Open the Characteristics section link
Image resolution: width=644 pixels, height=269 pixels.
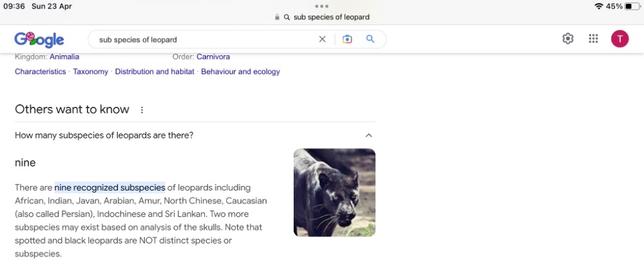41,72
